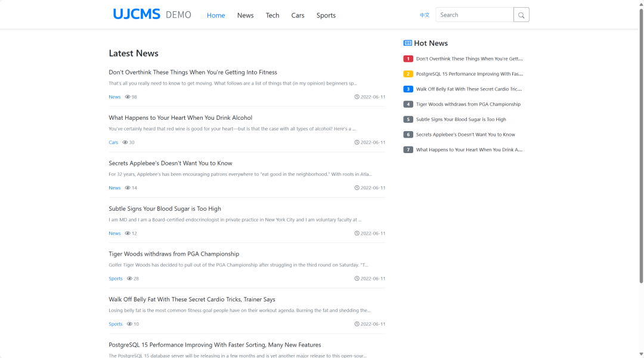Click the clock icon on the Applebee's article
This screenshot has height=358, width=644.
(357, 188)
